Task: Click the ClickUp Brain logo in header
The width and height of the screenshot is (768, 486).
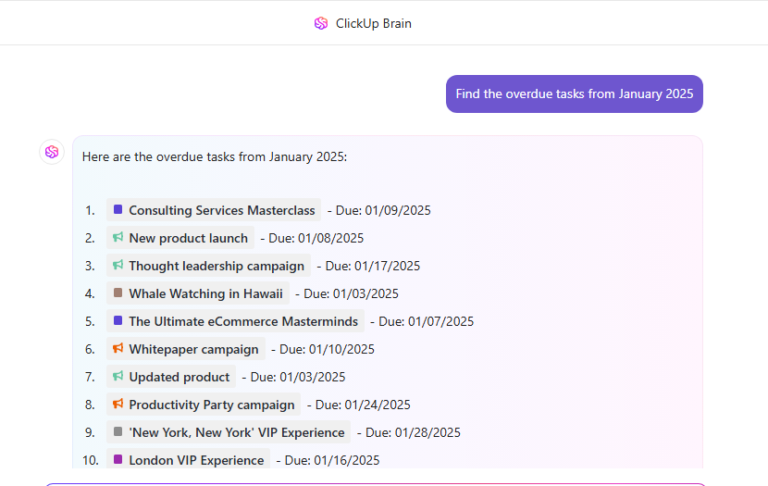Action: [x=321, y=24]
